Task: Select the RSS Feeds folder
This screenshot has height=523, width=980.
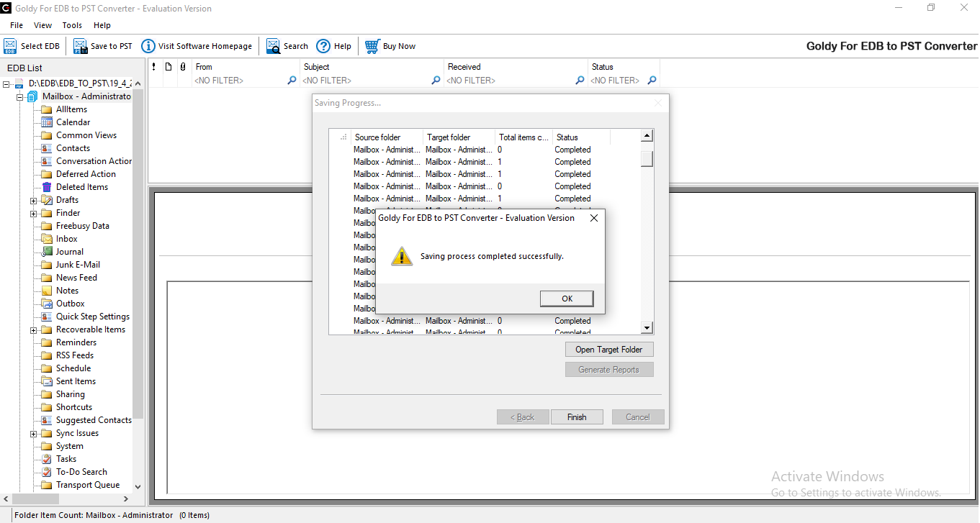Action: point(75,355)
